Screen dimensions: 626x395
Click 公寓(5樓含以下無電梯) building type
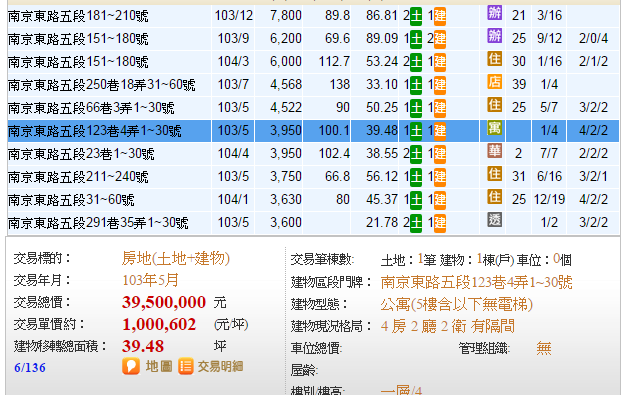pos(457,305)
